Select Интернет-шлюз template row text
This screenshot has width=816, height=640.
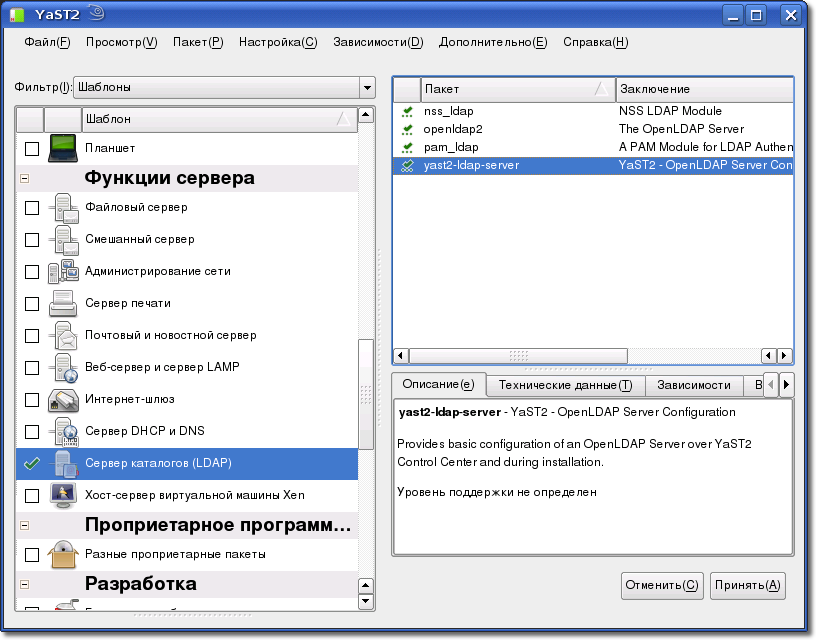(130, 399)
